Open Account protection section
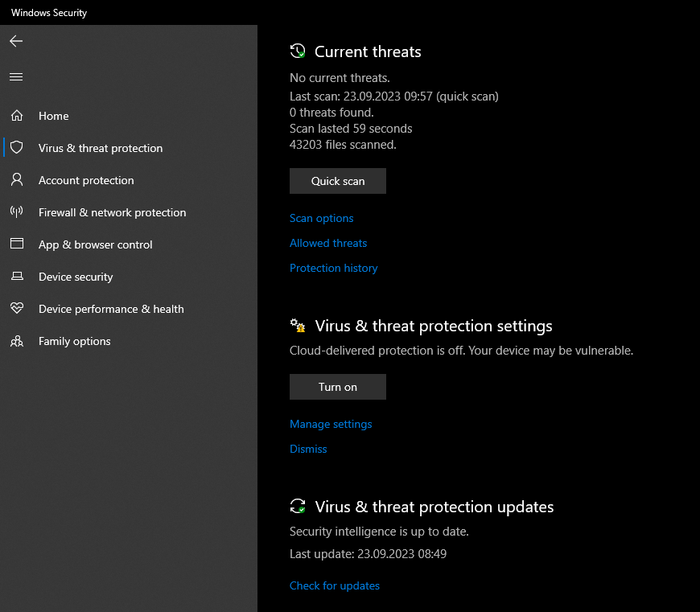The height and width of the screenshot is (612, 700). point(86,180)
